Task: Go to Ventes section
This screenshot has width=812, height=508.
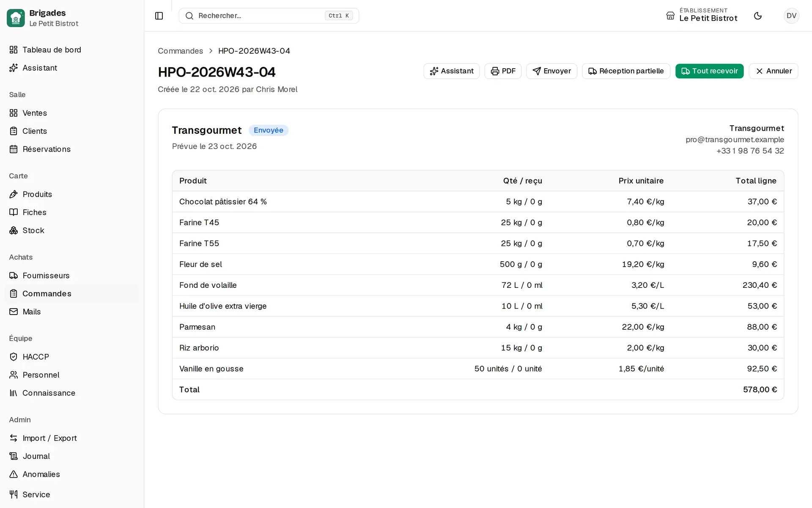Action: 72,113
